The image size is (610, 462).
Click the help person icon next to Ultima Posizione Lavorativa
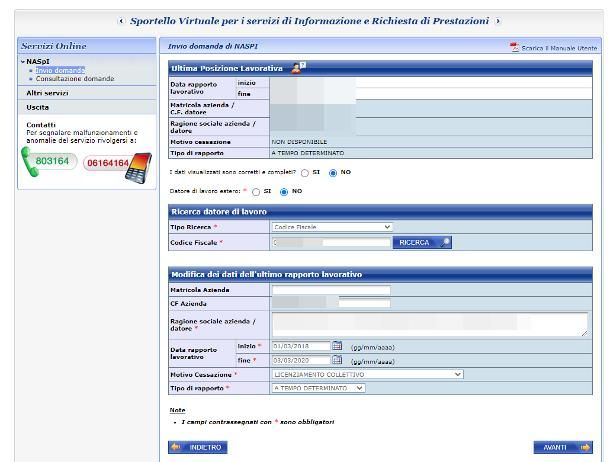[x=298, y=68]
